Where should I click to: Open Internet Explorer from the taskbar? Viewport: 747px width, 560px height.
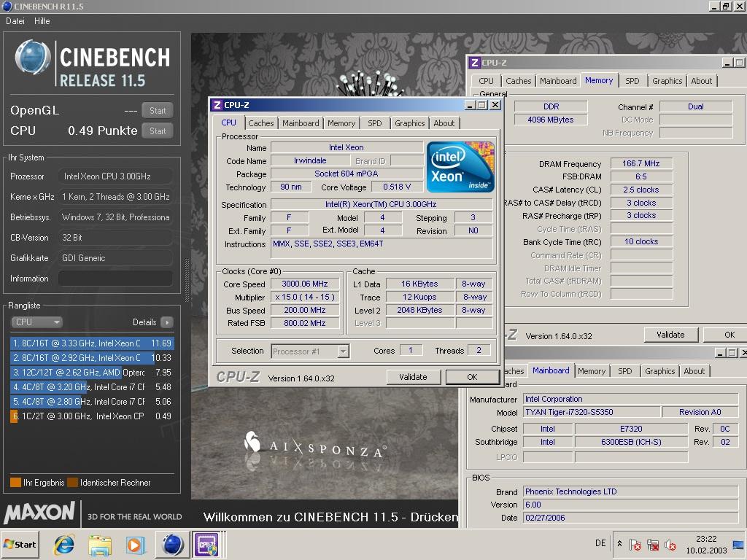(x=64, y=545)
